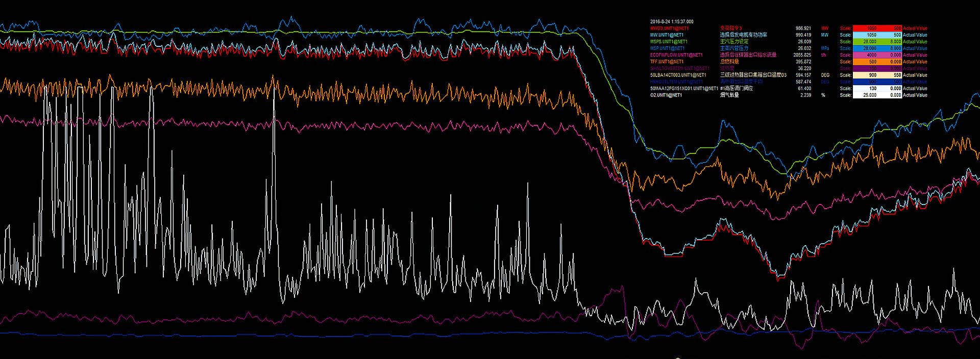Click the 50MAA12FG151XQ01.UNIT1@NET1 tag name
The image size is (980, 359).
683,88
